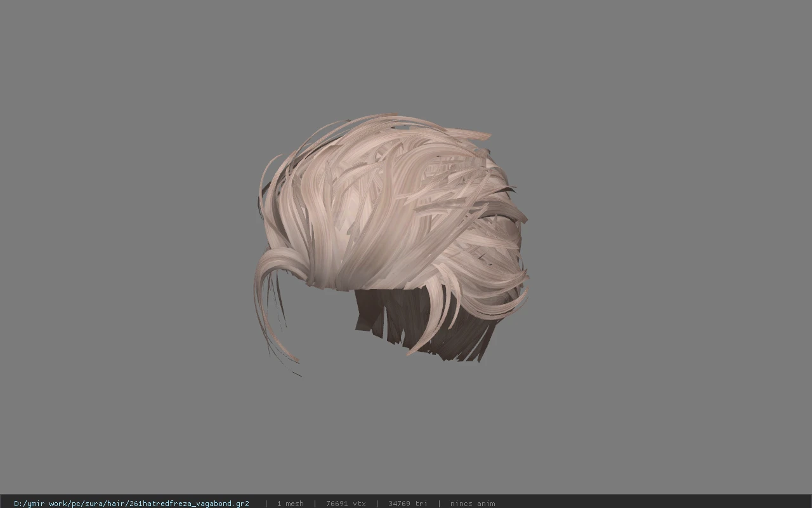812x508 pixels.
Task: Click the blonde hair 3D model
Action: [x=391, y=244]
